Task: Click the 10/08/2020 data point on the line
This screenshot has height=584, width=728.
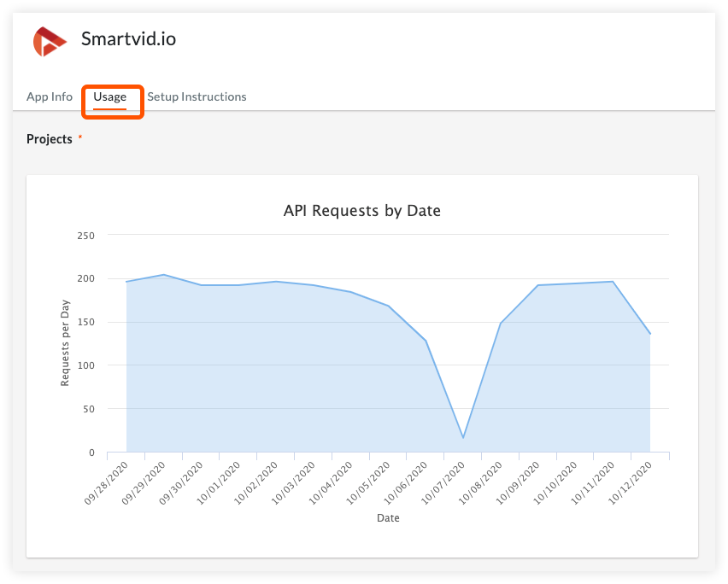Action: [500, 324]
